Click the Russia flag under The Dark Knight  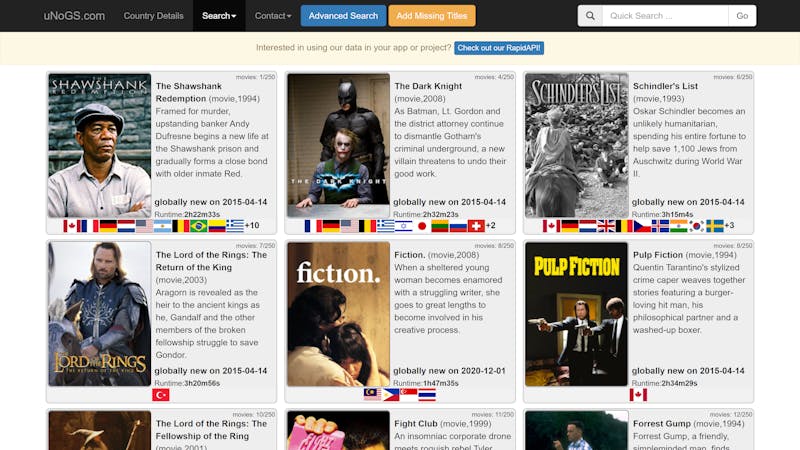pos(458,226)
